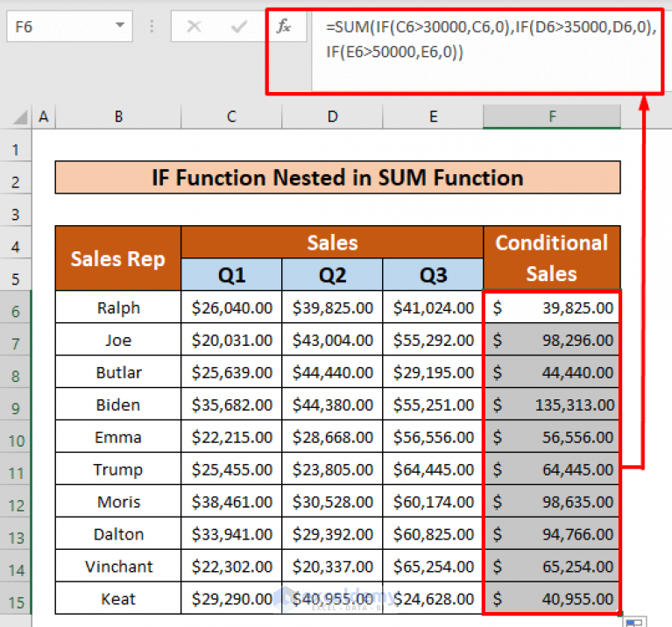Viewport: 672px width, 627px height.
Task: Click the Enter checkmark formula icon
Action: click(x=238, y=27)
